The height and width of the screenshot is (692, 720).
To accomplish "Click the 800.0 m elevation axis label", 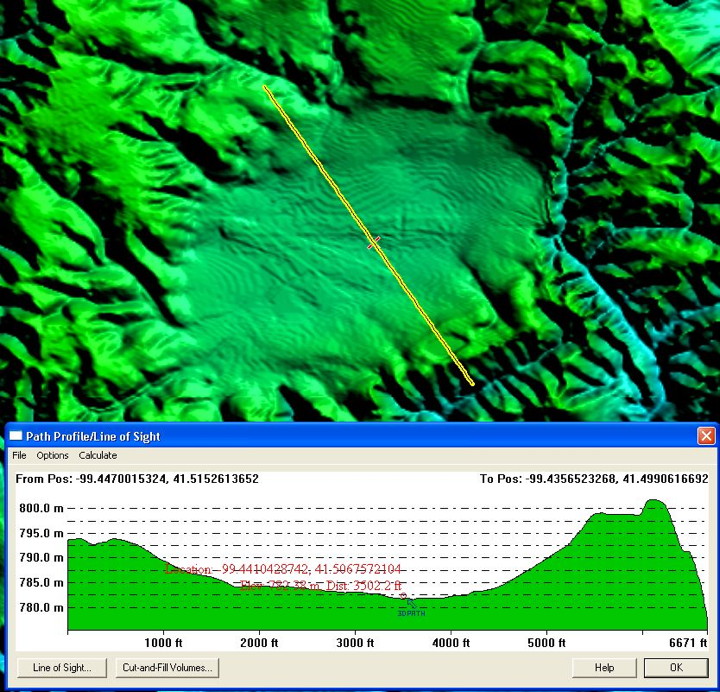I will point(40,508).
